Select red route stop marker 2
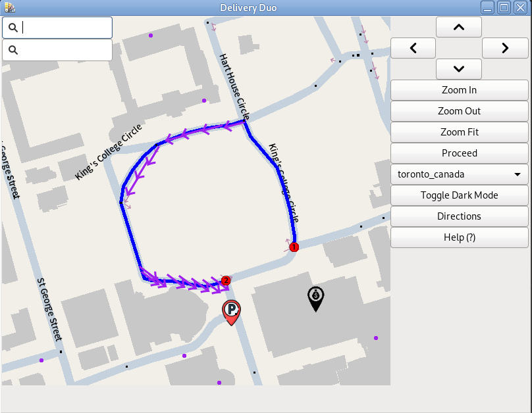This screenshot has width=532, height=413. click(x=226, y=280)
